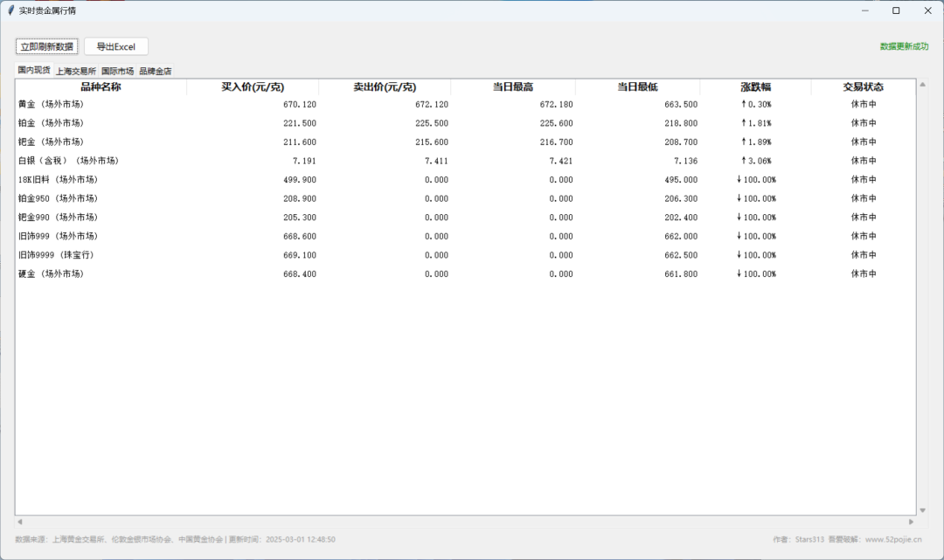
Task: Switch to the 品牌金店 tab
Action: click(156, 71)
